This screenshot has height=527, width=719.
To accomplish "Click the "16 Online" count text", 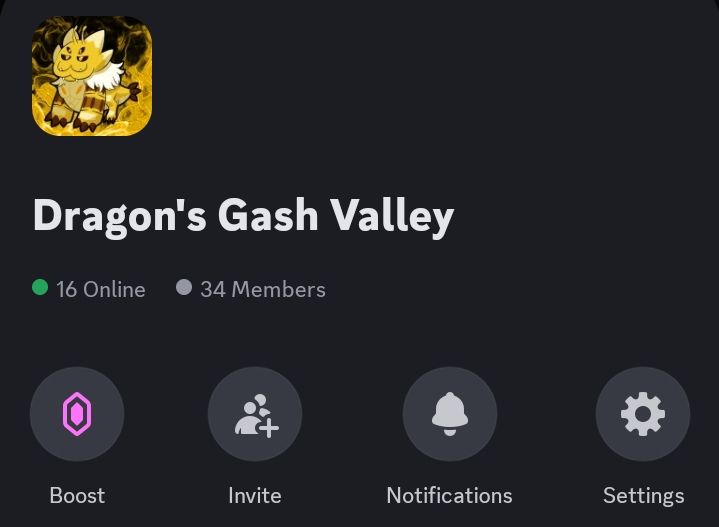I will [101, 289].
